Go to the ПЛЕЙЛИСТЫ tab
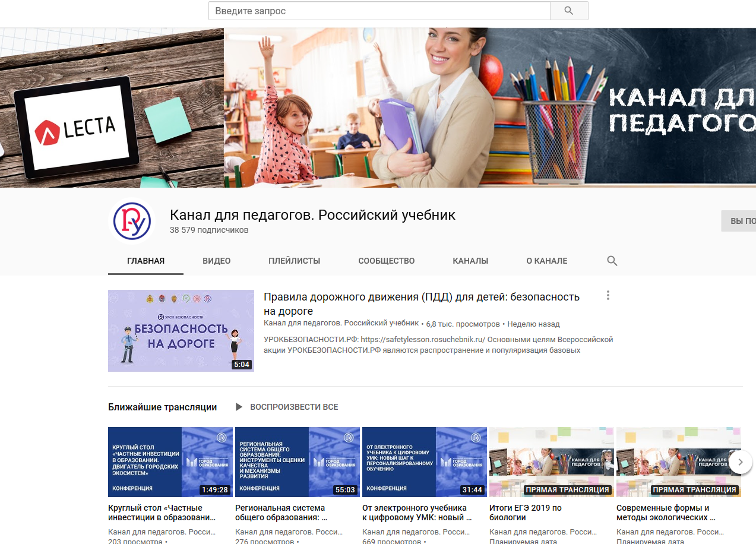Screen dimensions: 756x544 tap(294, 261)
